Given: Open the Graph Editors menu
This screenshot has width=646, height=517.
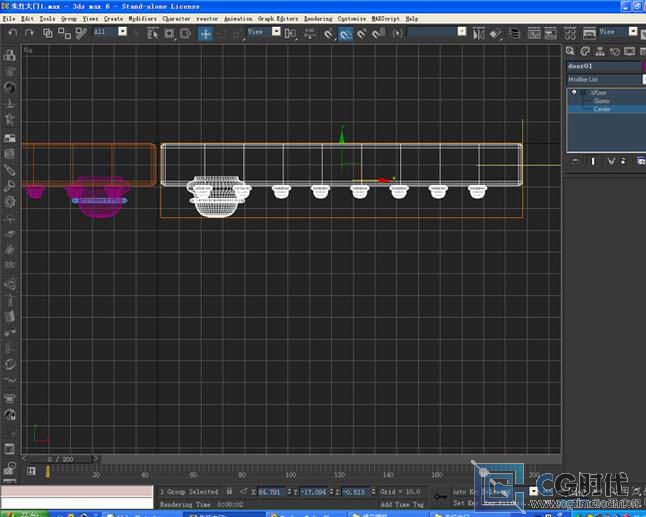Looking at the screenshot, I should point(278,19).
